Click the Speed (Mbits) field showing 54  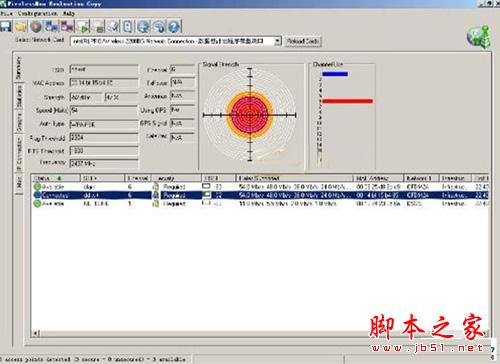pos(104,110)
